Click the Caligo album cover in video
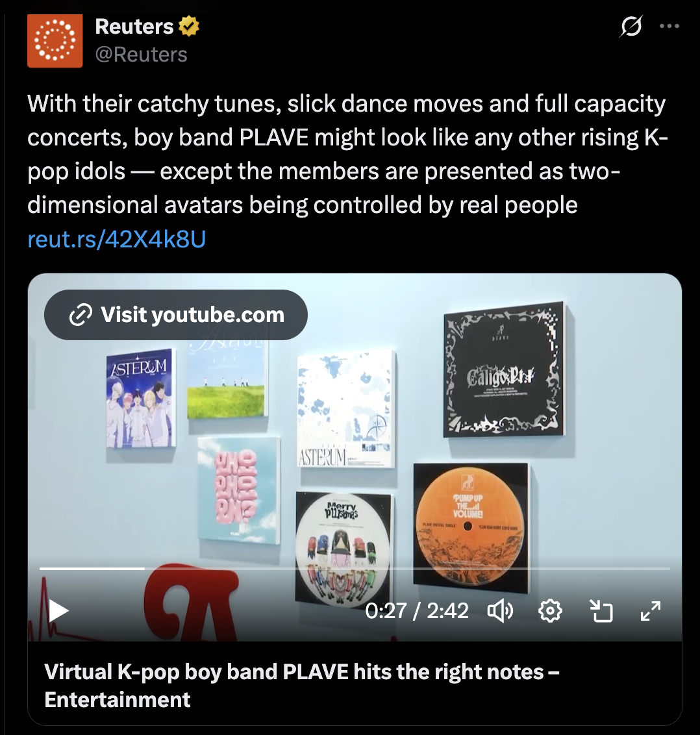Screen dimensions: 700x735 coord(504,369)
